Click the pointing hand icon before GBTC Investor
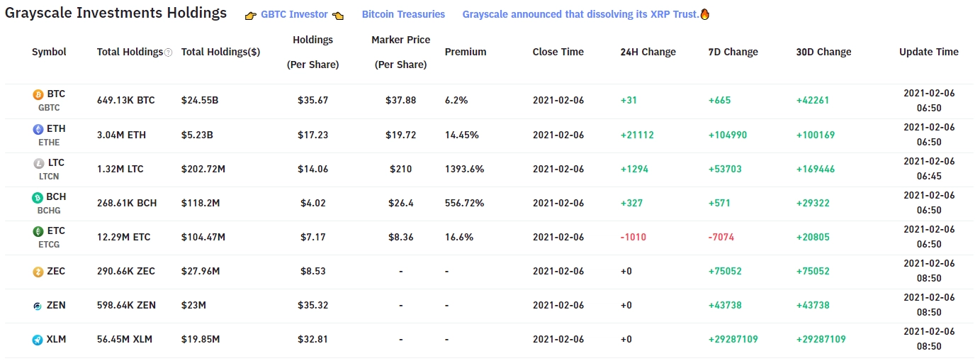Image resolution: width=980 pixels, height=361 pixels. pos(251,15)
